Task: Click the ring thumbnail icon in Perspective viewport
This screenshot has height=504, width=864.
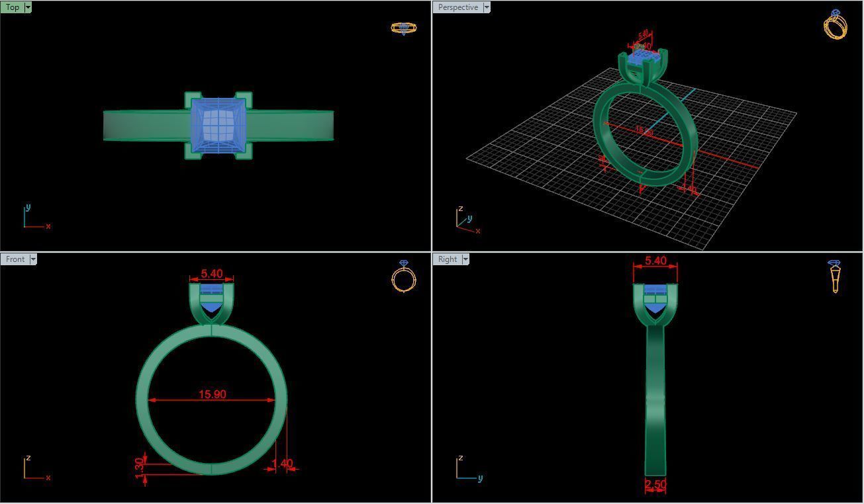Action: [x=836, y=24]
